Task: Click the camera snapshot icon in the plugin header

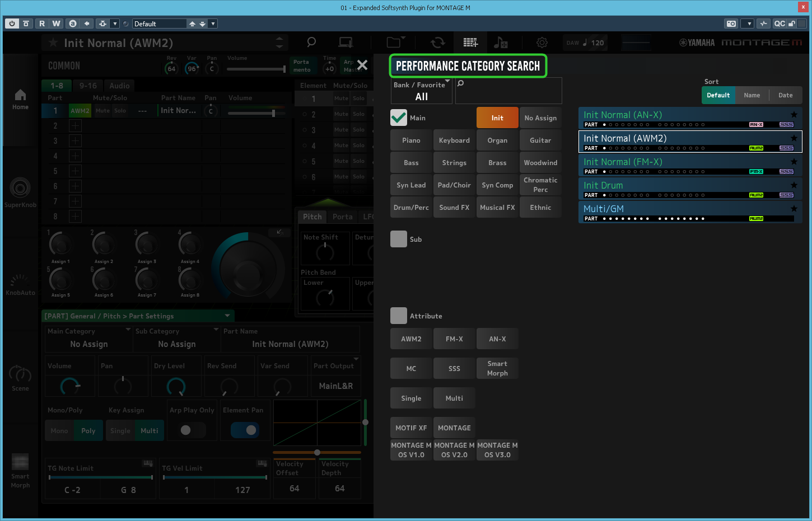Action: coord(731,24)
